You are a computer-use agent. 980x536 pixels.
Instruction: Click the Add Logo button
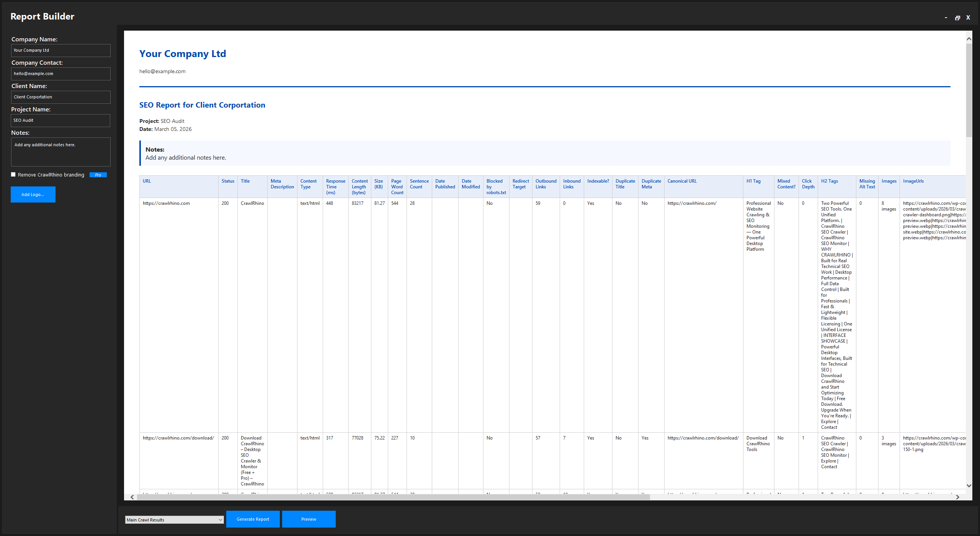coord(33,194)
